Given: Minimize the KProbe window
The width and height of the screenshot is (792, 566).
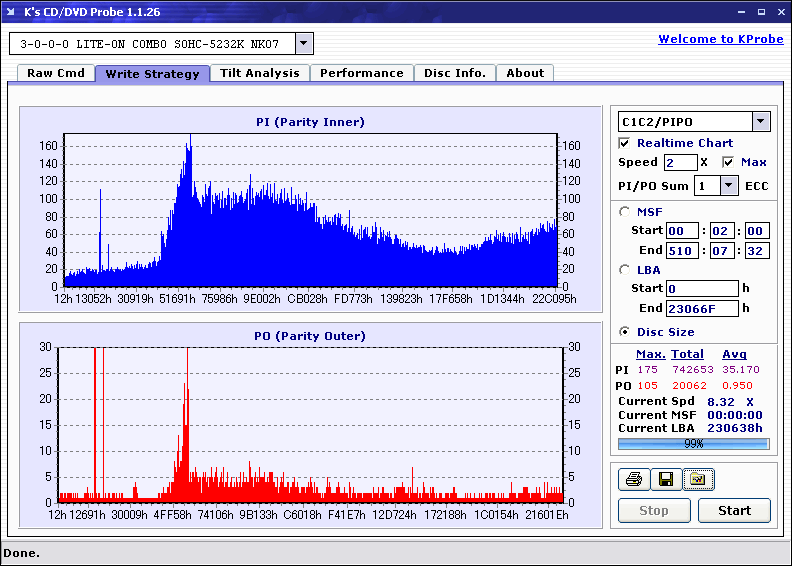Looking at the screenshot, I should pyautogui.click(x=741, y=12).
